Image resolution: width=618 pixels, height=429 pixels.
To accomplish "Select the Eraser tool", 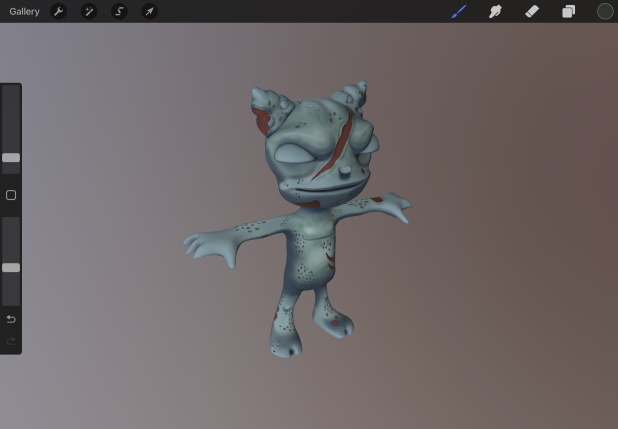I will coord(532,11).
